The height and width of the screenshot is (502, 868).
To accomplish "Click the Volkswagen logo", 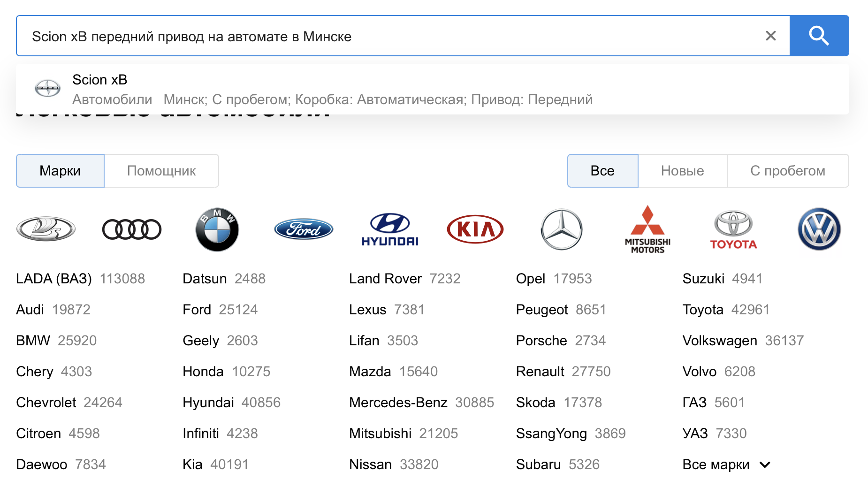I will pyautogui.click(x=819, y=229).
